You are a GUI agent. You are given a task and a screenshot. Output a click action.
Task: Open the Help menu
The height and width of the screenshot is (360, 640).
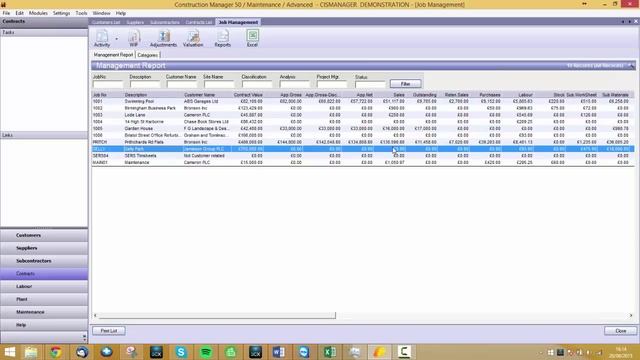coord(121,13)
